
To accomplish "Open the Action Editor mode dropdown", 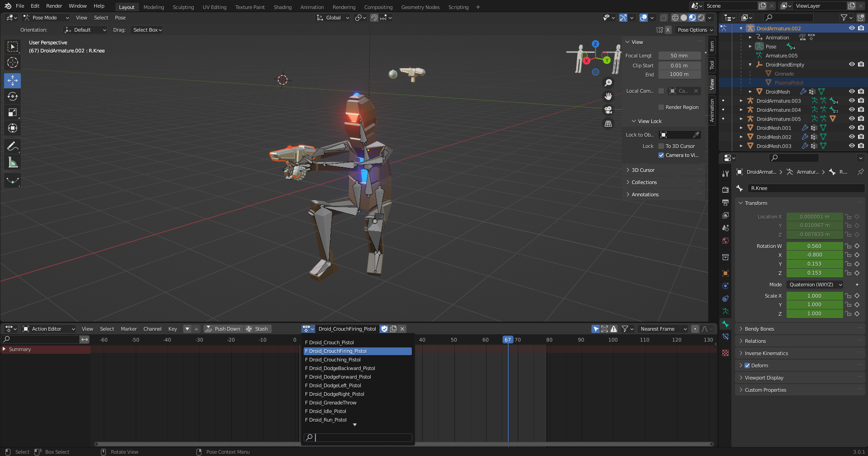I will coord(48,329).
